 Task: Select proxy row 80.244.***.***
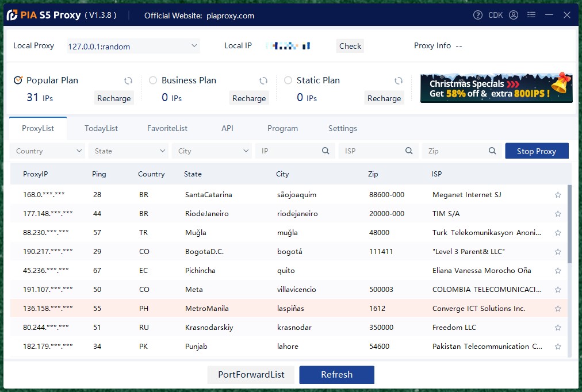coord(289,328)
